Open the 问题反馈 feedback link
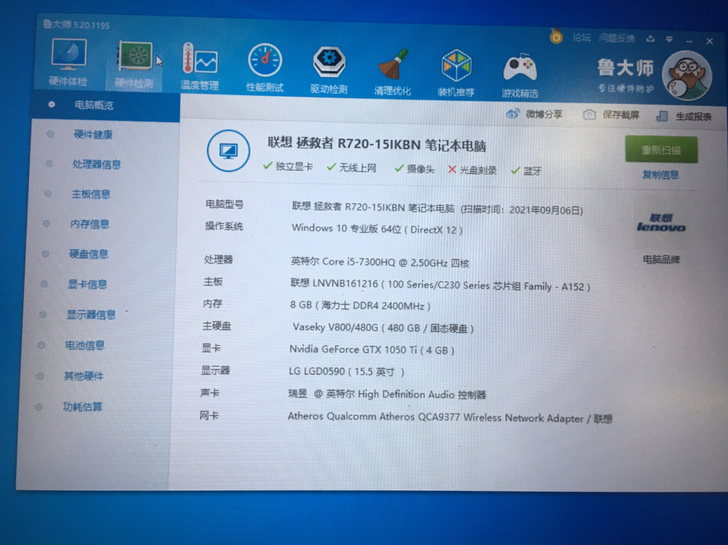 tap(617, 38)
